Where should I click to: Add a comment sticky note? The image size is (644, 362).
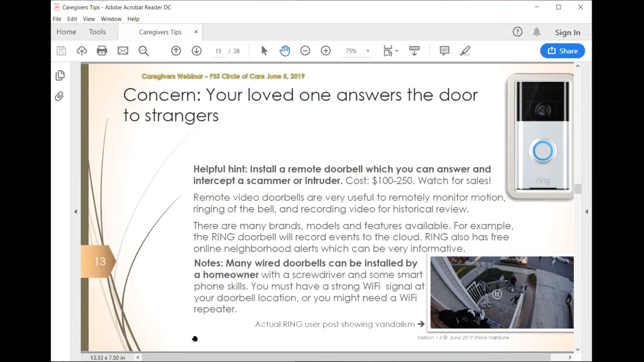[x=444, y=51]
